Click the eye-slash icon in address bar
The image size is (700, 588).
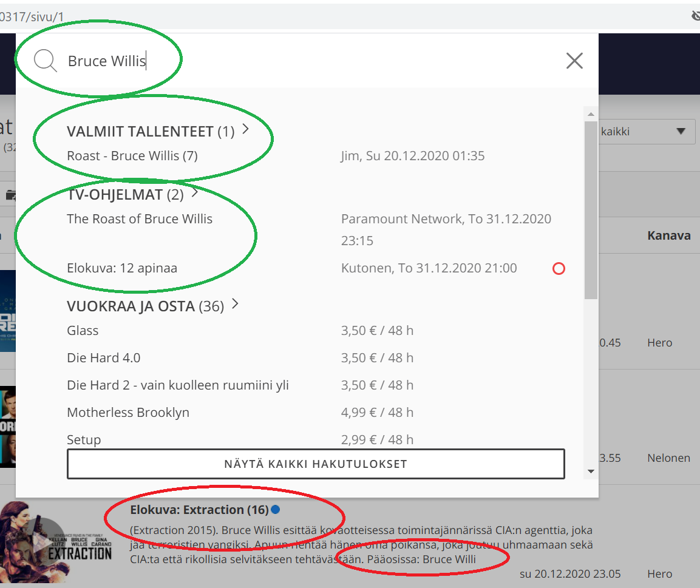696,16
